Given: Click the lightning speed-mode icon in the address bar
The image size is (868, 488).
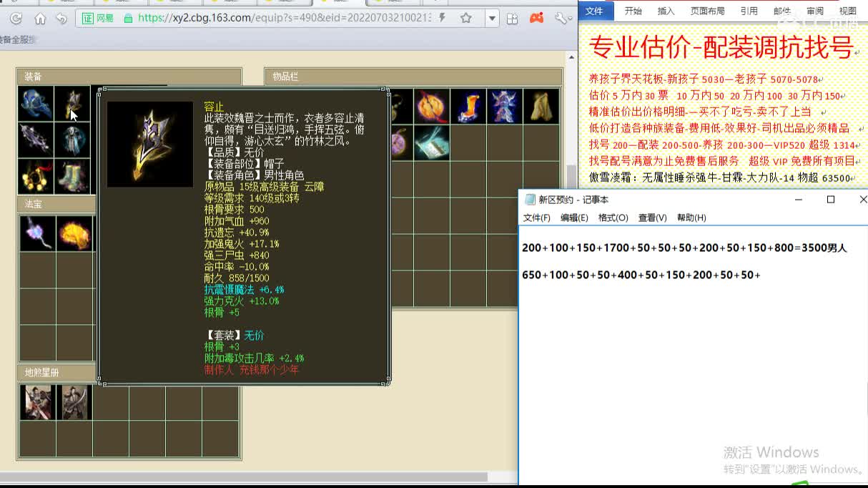Looking at the screenshot, I should [x=443, y=18].
